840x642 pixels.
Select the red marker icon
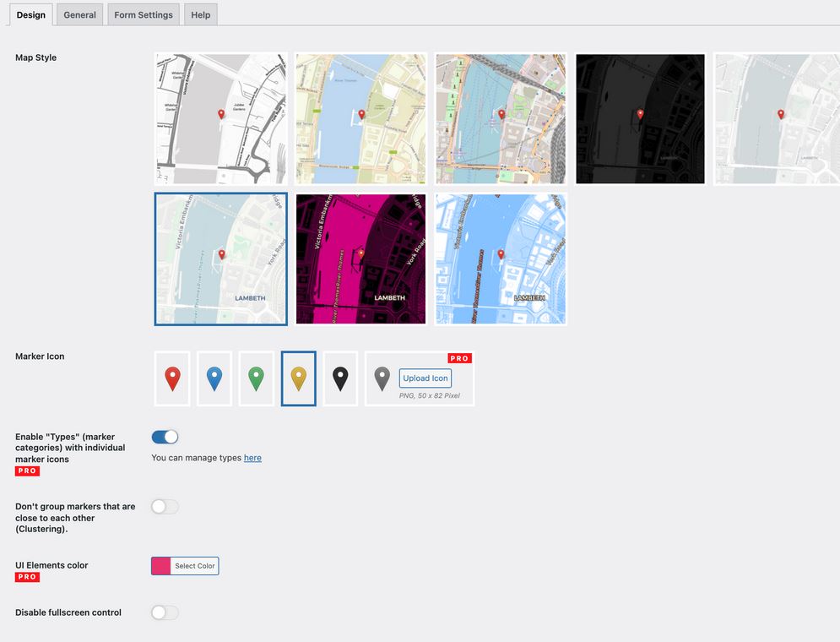click(x=172, y=379)
